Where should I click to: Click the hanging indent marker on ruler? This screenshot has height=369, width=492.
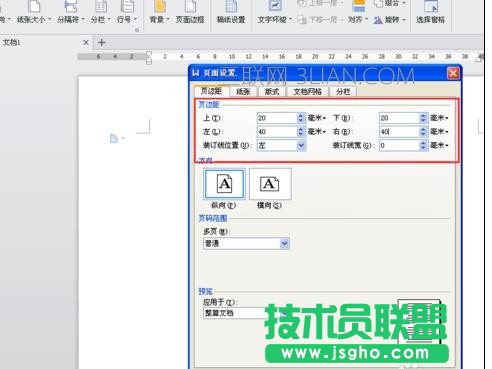point(149,61)
